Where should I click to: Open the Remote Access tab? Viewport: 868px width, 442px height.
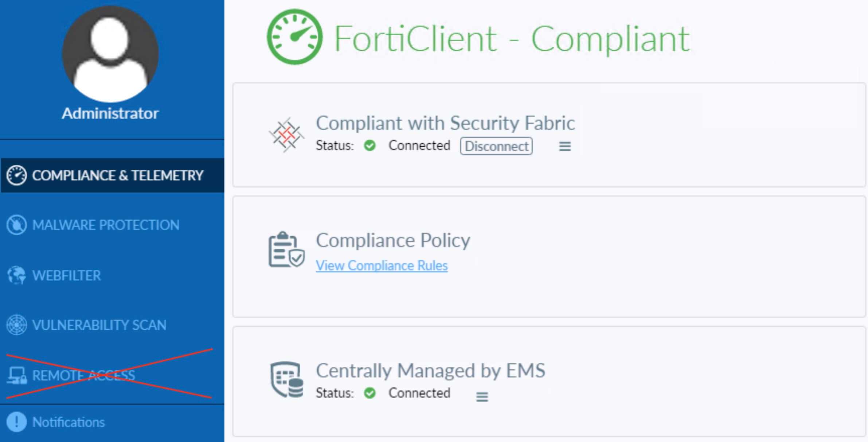(112, 375)
